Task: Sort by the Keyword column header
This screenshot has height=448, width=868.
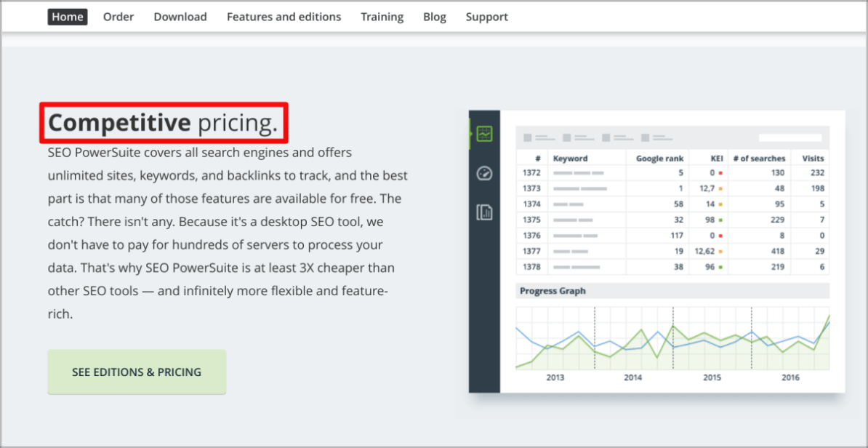Action: click(x=570, y=158)
